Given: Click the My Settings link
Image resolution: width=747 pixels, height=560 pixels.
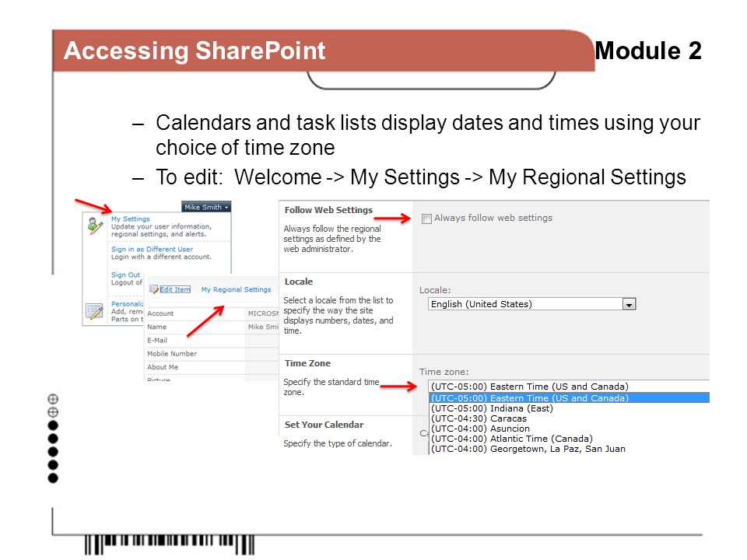Looking at the screenshot, I should coord(131,219).
